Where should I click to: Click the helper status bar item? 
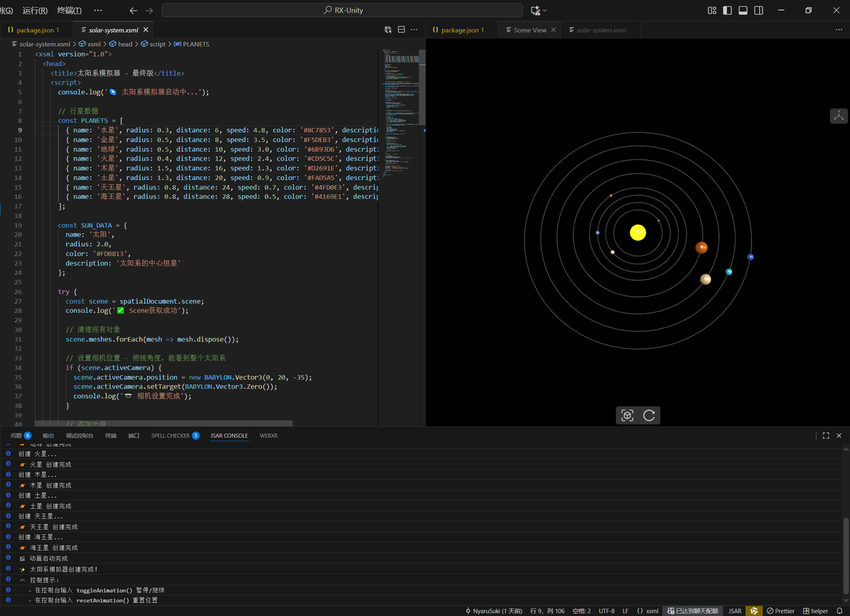pos(815,611)
